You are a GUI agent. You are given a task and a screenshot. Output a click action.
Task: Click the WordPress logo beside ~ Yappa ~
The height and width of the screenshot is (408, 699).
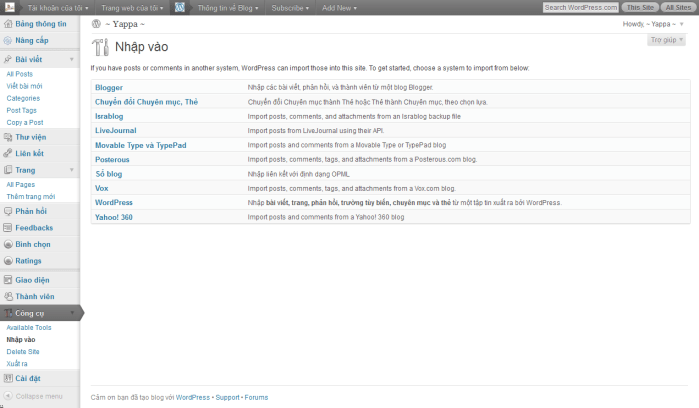point(96,23)
